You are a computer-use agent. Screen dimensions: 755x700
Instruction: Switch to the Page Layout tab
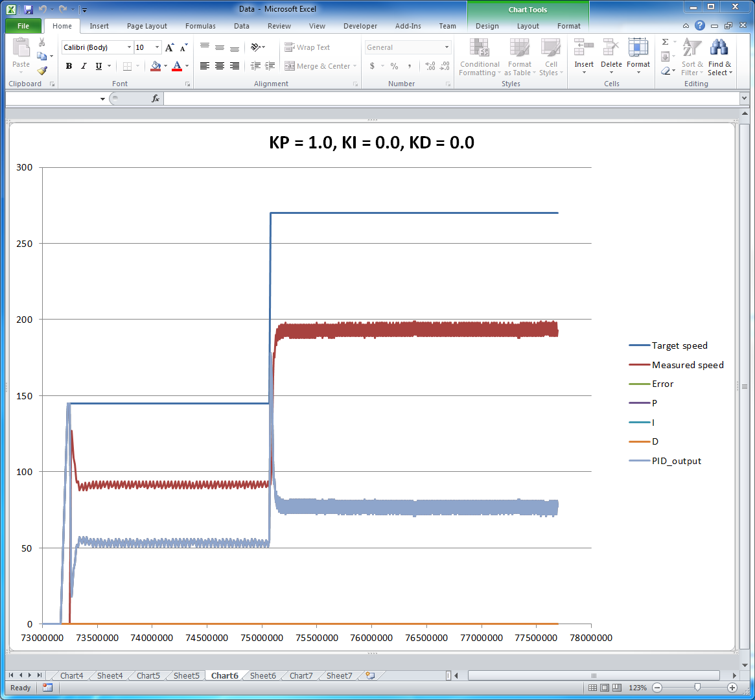tap(147, 26)
